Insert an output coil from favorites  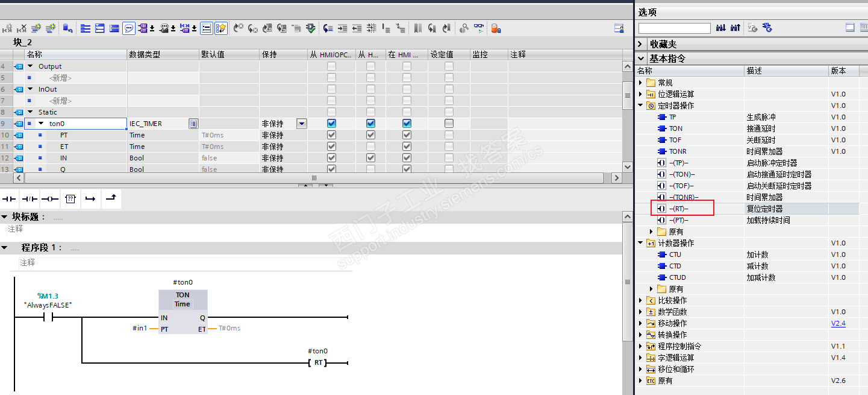point(50,198)
